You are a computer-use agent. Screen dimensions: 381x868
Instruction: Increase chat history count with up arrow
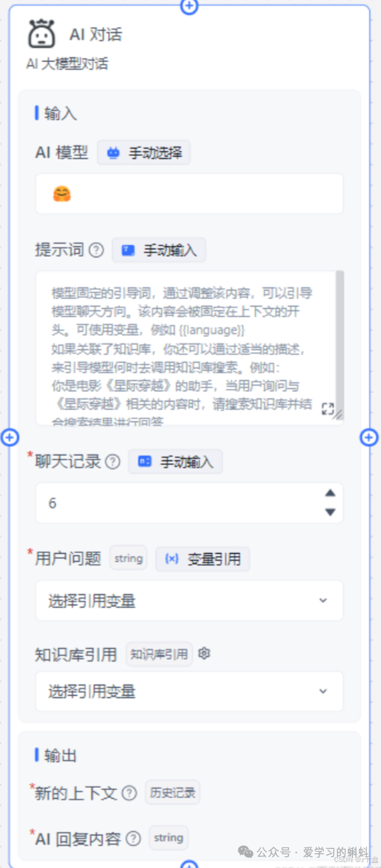point(330,493)
